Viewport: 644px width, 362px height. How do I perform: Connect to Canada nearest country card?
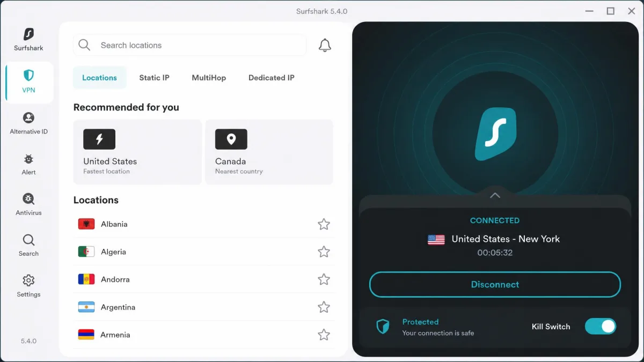click(269, 152)
